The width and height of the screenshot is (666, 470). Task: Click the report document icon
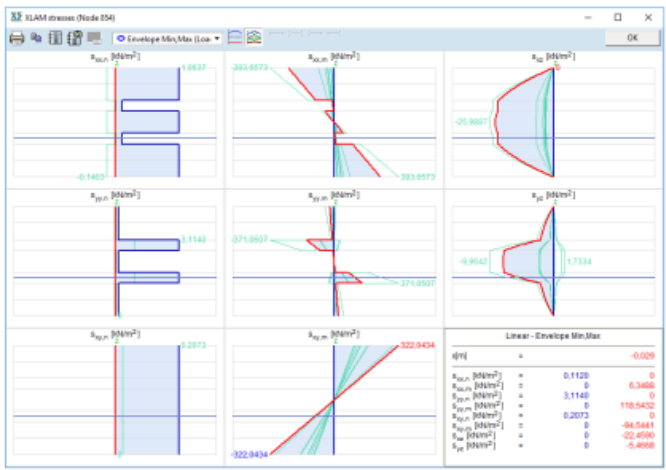tap(75, 38)
